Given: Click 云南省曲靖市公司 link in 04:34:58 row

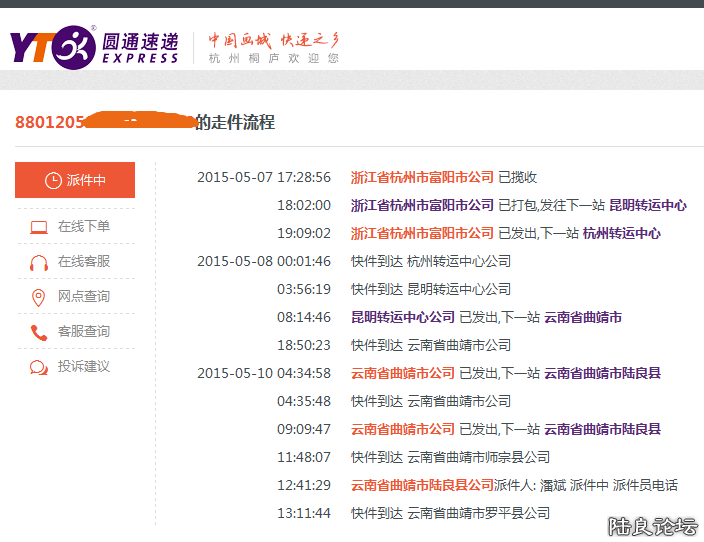Looking at the screenshot, I should coord(403,373).
